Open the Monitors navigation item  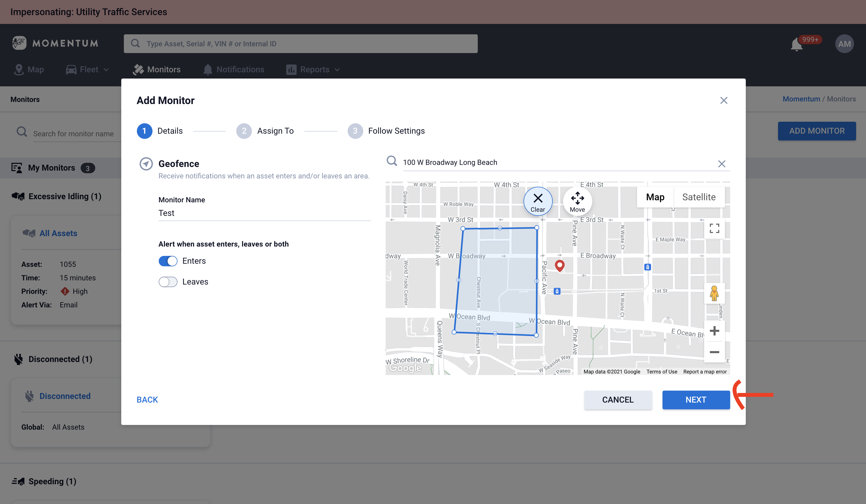tap(157, 70)
